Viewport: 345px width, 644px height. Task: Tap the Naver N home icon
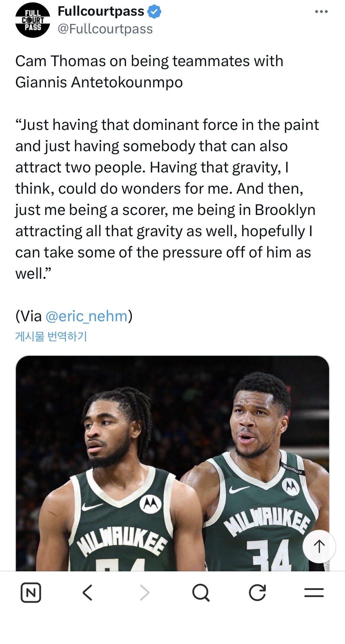(31, 592)
